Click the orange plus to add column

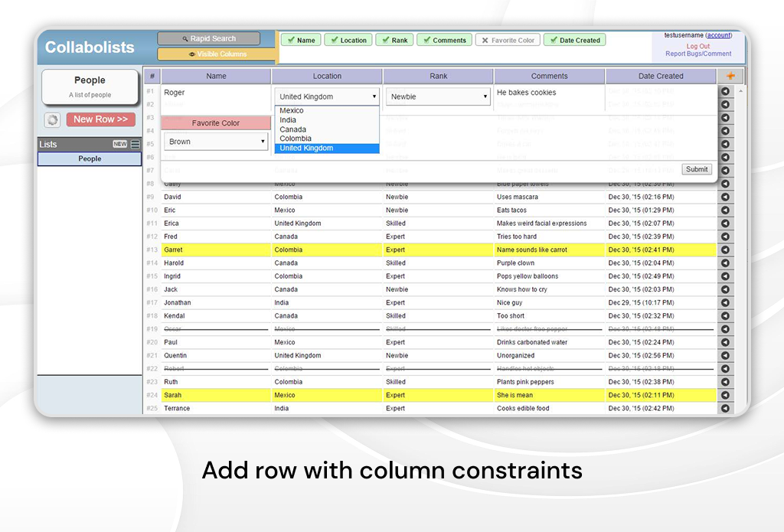pos(730,75)
